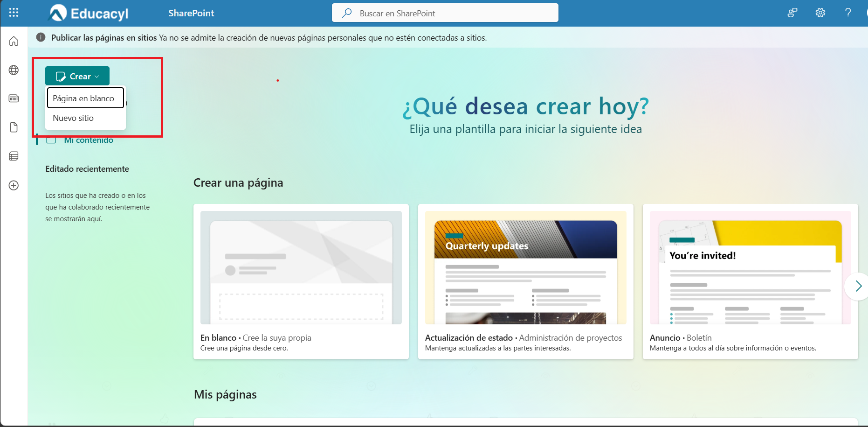
Task: Click 'Anuncio' template title text
Action: pos(665,337)
